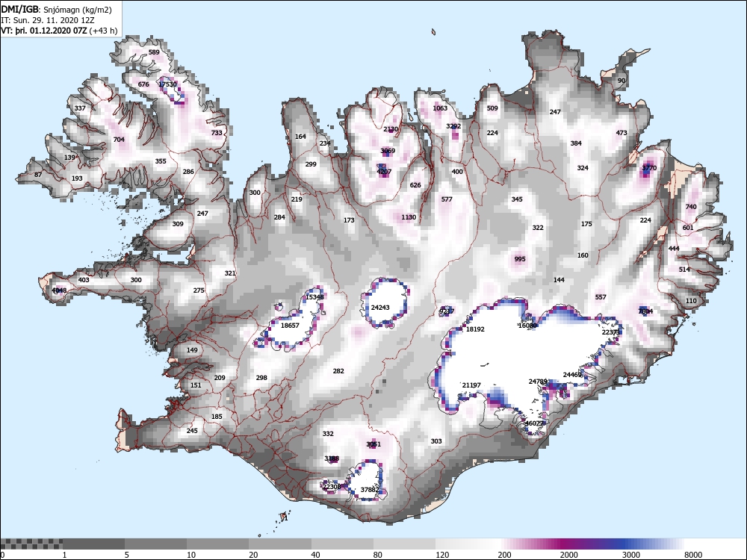747x560 pixels.
Task: Click the Eyjafjallajökull value '22308'
Action: pos(332,487)
